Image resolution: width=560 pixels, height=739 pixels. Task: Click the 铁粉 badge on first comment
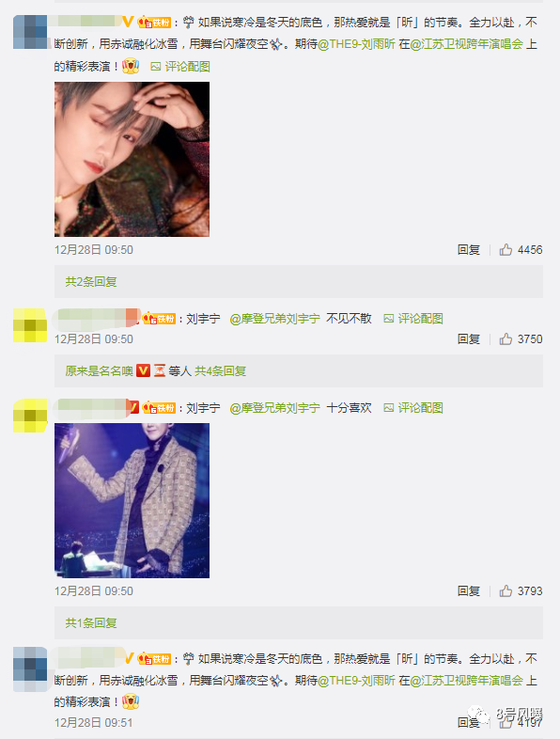click(154, 23)
